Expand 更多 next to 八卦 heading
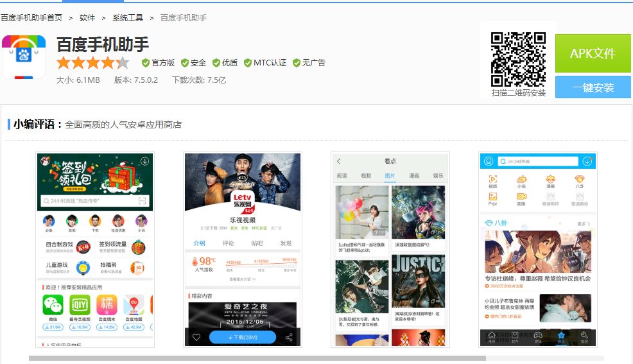The width and height of the screenshot is (633, 364). [583, 223]
